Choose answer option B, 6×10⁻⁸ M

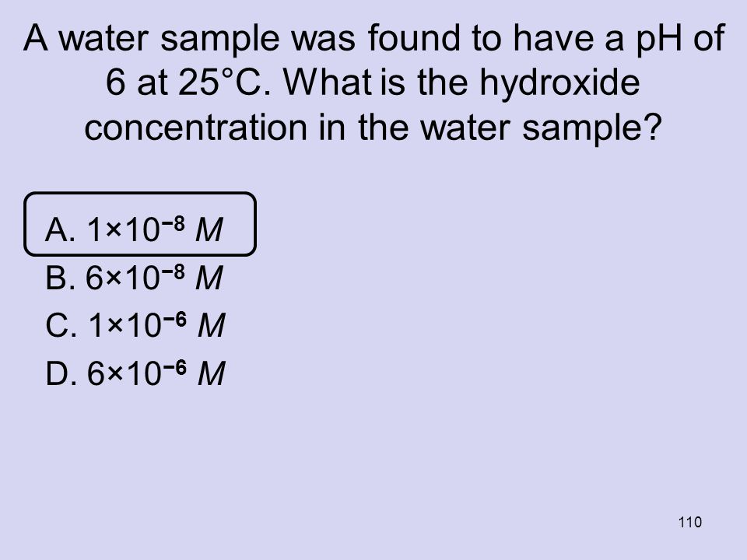134,278
